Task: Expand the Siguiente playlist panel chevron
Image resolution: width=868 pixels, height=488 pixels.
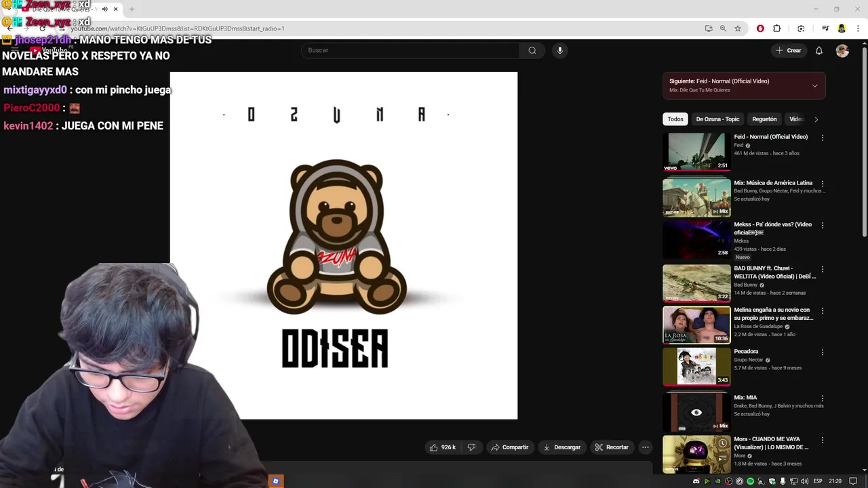Action: [x=814, y=85]
